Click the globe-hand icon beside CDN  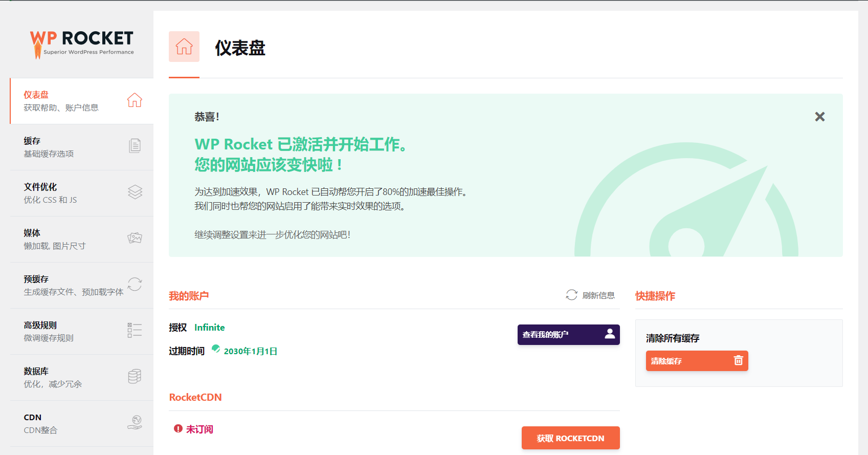coord(135,422)
